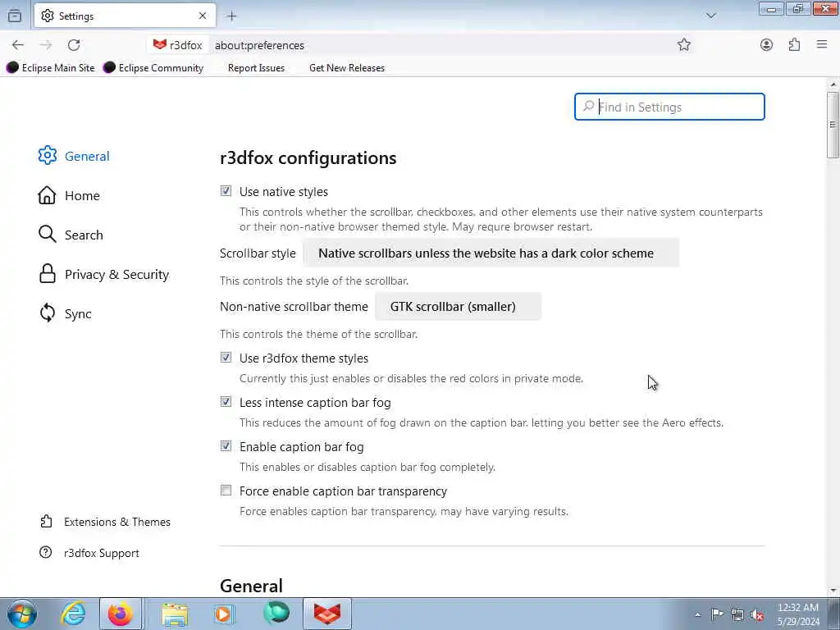Click the back navigation arrow
Image resolution: width=840 pixels, height=630 pixels.
click(18, 45)
